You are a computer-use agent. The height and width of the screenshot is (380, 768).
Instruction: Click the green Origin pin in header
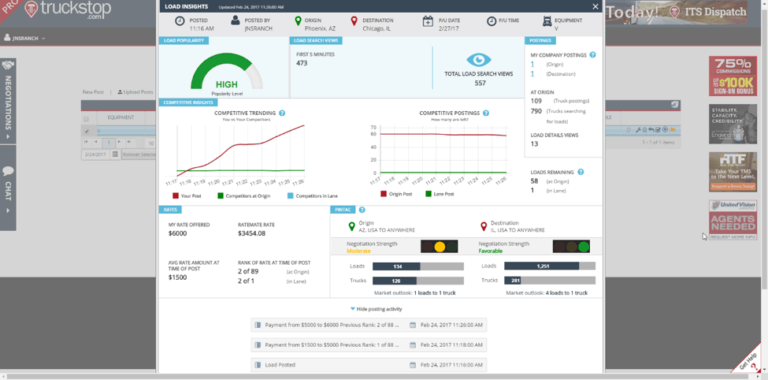click(x=298, y=21)
